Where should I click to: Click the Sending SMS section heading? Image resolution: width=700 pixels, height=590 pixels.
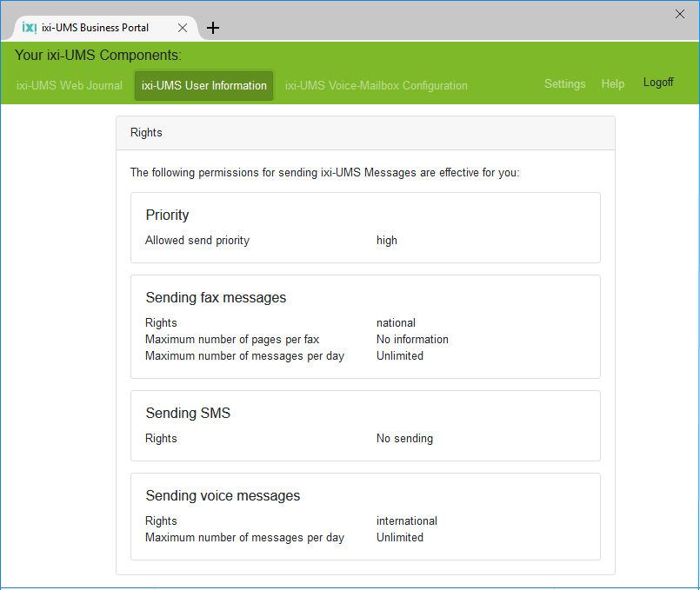tap(188, 414)
